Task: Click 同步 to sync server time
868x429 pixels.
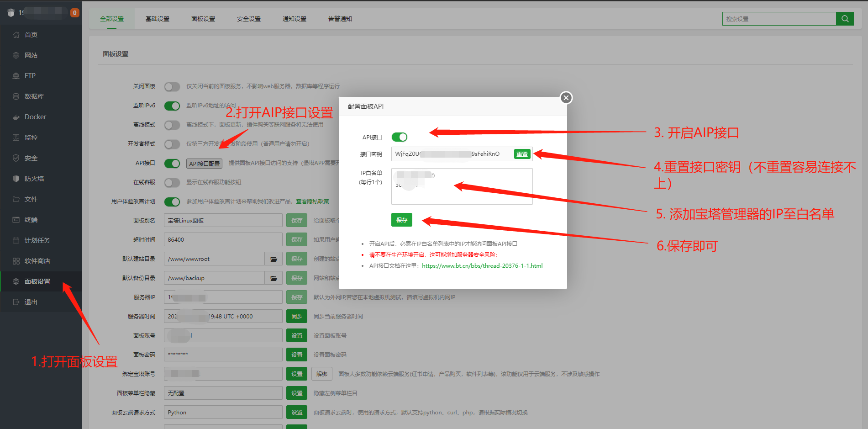Action: 297,317
